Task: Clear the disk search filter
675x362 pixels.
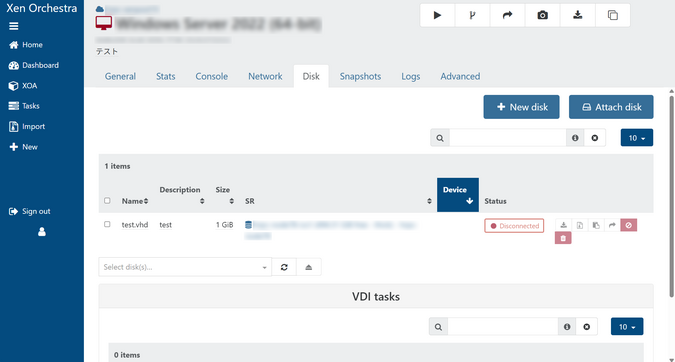Action: (x=594, y=138)
